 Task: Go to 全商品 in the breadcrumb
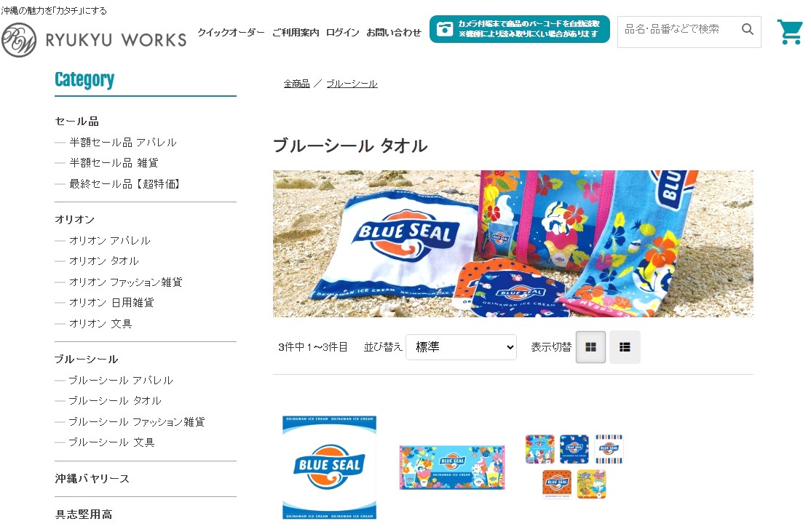point(296,84)
